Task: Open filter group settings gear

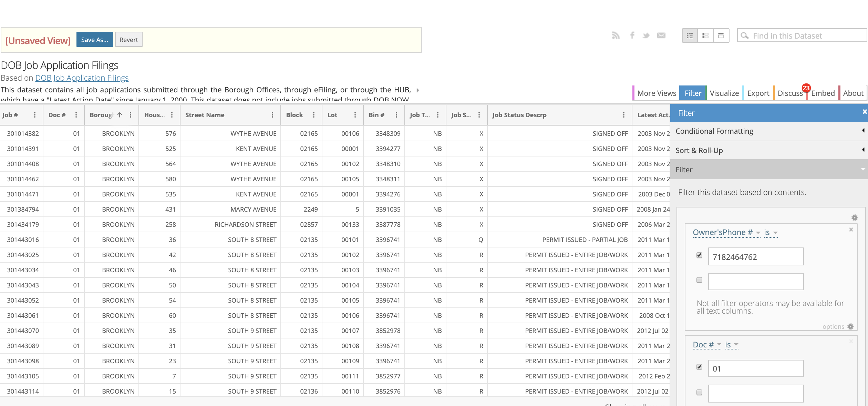Action: click(855, 217)
